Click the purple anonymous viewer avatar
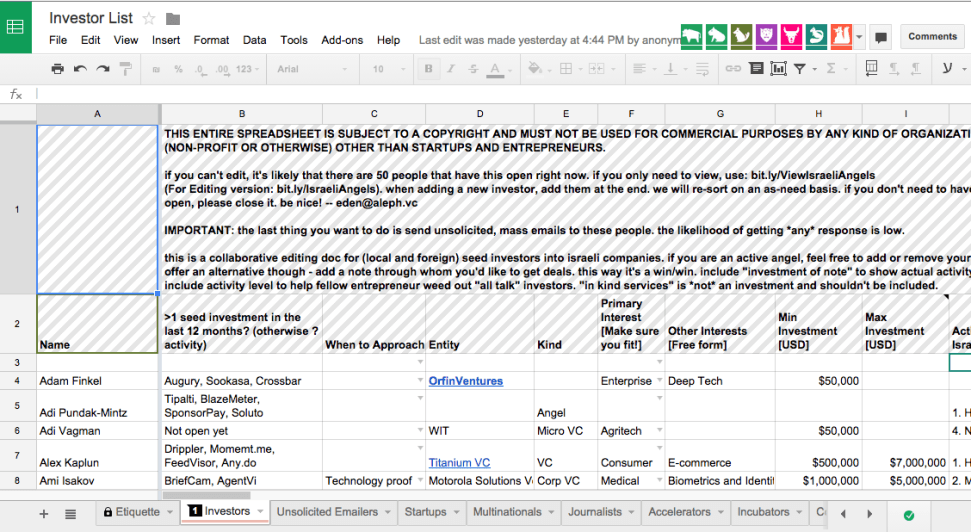This screenshot has height=532, width=971. pos(766,37)
